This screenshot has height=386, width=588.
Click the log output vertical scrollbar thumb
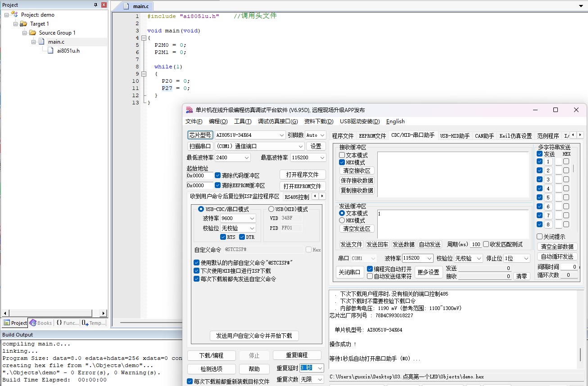tap(580, 355)
